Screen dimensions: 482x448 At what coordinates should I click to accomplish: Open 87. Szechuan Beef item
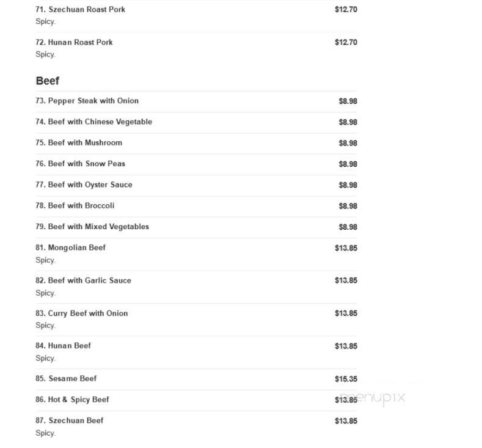(x=196, y=427)
